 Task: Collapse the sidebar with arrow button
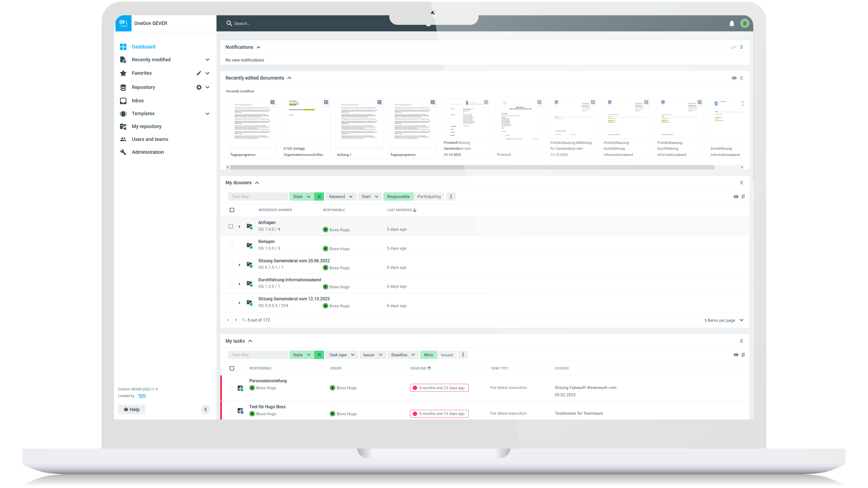click(x=205, y=410)
